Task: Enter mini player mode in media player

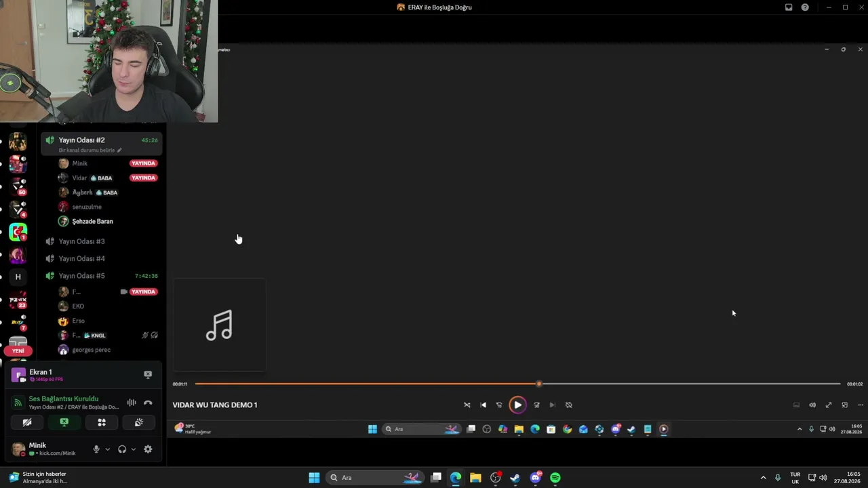Action: pyautogui.click(x=844, y=405)
